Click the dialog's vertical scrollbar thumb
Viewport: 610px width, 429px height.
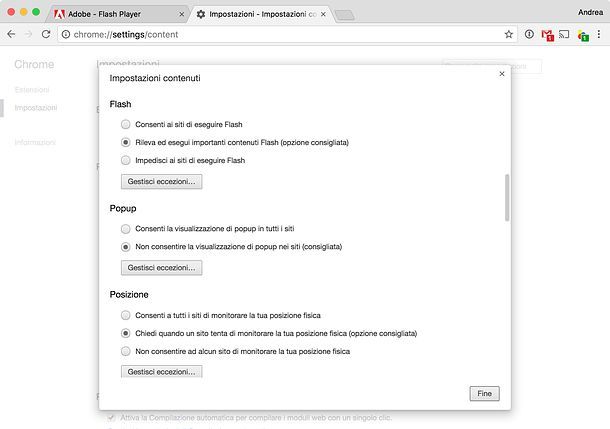pyautogui.click(x=507, y=198)
